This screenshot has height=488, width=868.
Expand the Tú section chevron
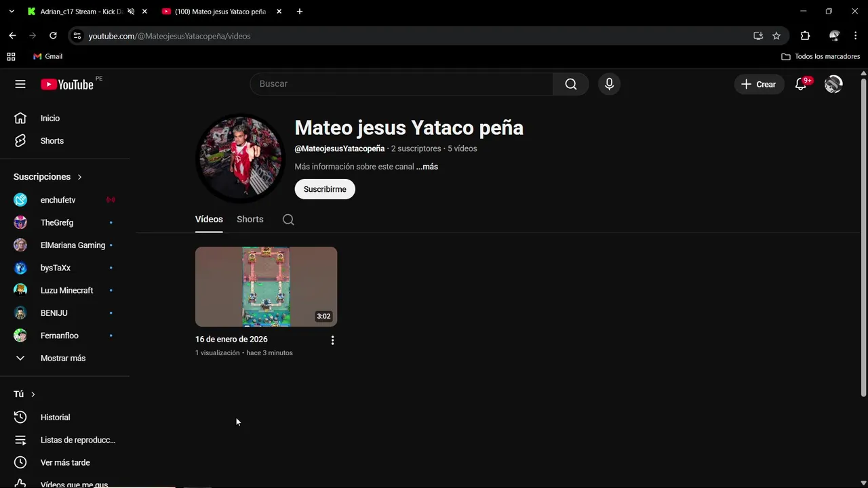click(x=33, y=394)
